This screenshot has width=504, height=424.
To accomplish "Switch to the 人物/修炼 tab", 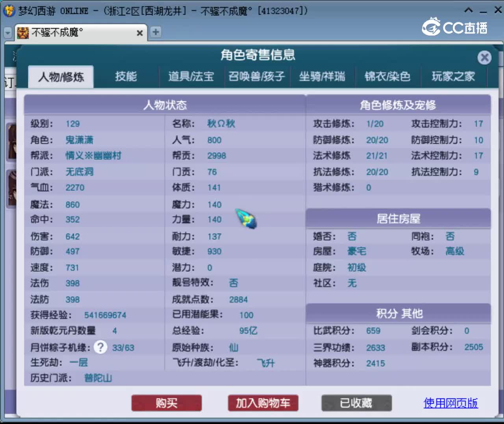I will [61, 76].
